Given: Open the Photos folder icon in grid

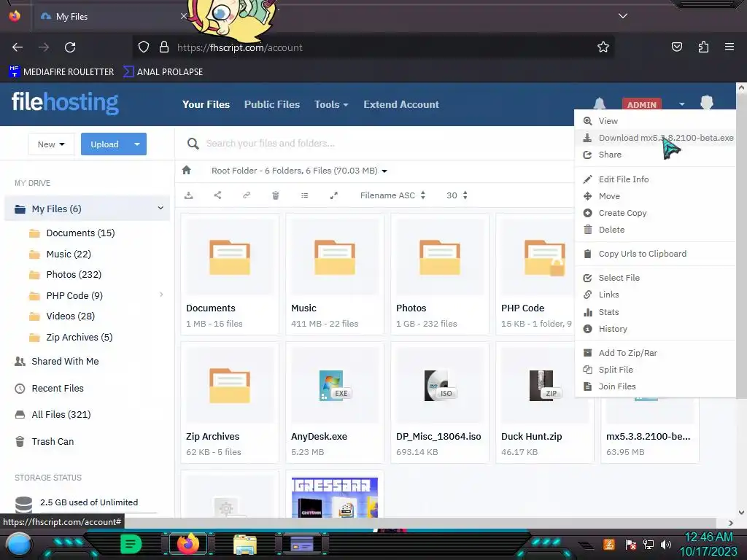Looking at the screenshot, I should point(440,257).
